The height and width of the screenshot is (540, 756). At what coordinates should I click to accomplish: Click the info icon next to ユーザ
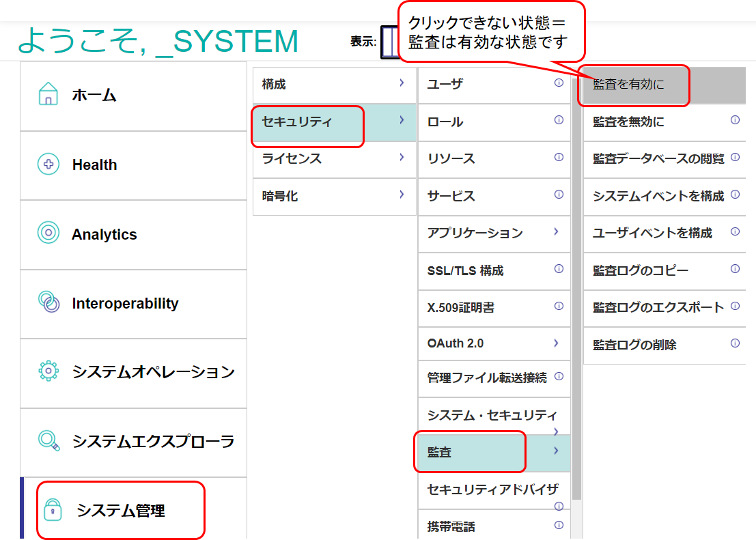559,83
